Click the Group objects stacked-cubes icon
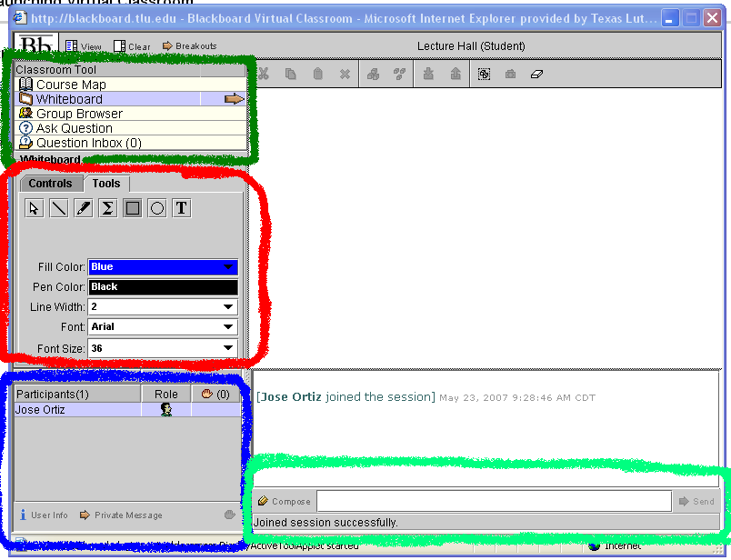 pyautogui.click(x=373, y=74)
